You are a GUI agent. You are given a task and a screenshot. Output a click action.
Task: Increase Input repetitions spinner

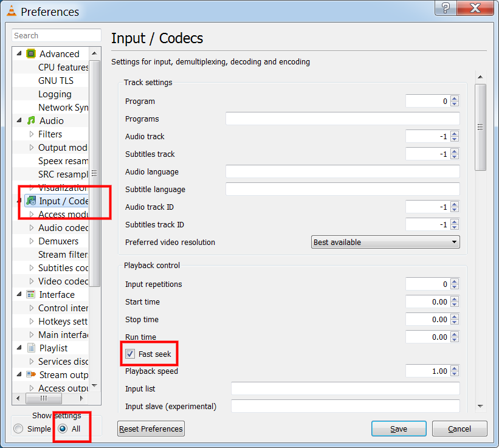(x=455, y=281)
